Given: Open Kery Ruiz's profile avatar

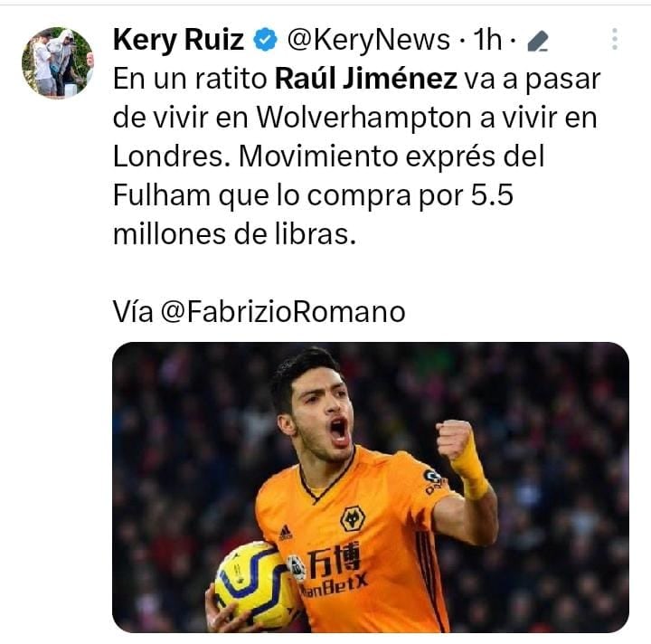Looking at the screenshot, I should pyautogui.click(x=58, y=62).
